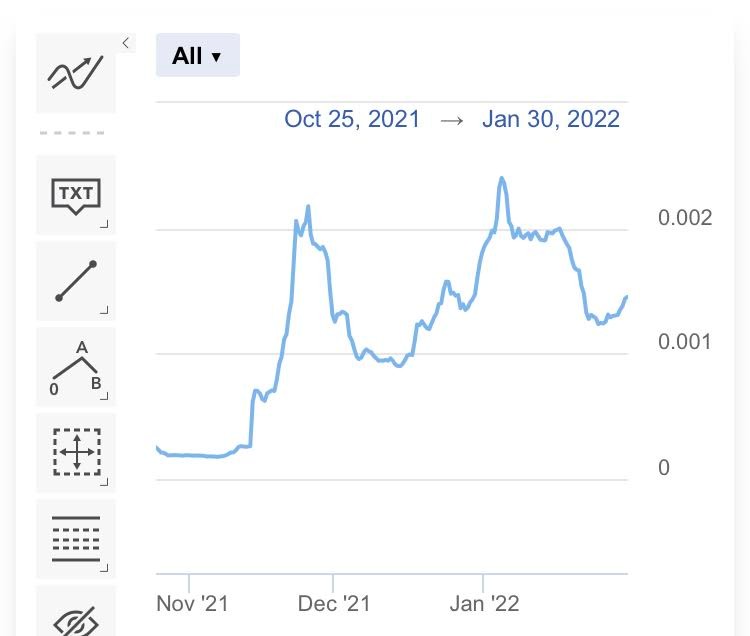Viewport: 750px width, 636px height.
Task: Click the Jan 30, 2022 end date
Action: click(x=551, y=119)
